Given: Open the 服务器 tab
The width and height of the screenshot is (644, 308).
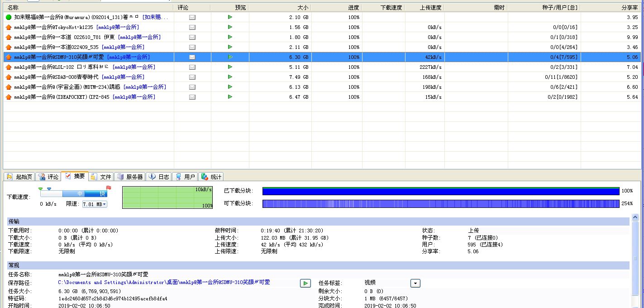Looking at the screenshot, I should click(130, 177).
